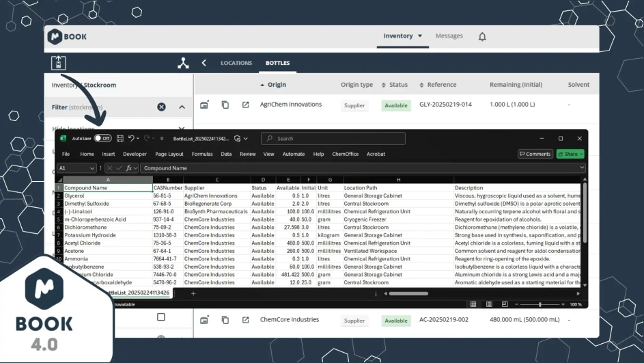Click the Excel vertical scrollbar down arrow
The width and height of the screenshot is (644, 363).
[x=585, y=285]
